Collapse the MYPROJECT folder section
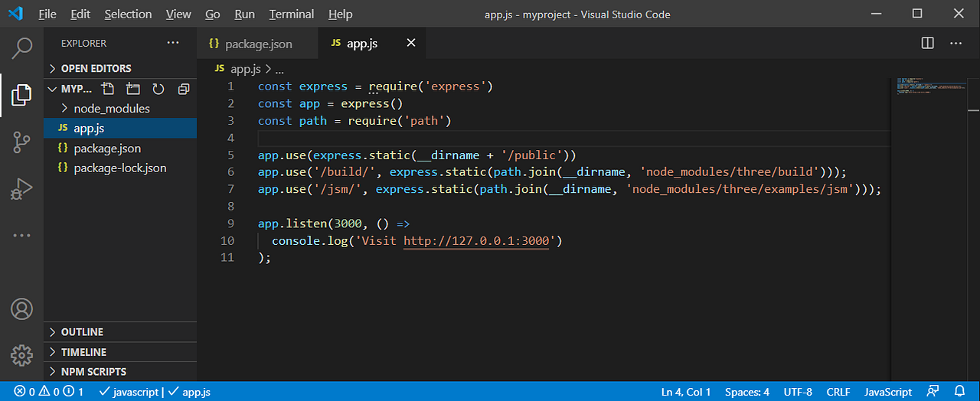Screen dimensions: 980x401 (53, 89)
